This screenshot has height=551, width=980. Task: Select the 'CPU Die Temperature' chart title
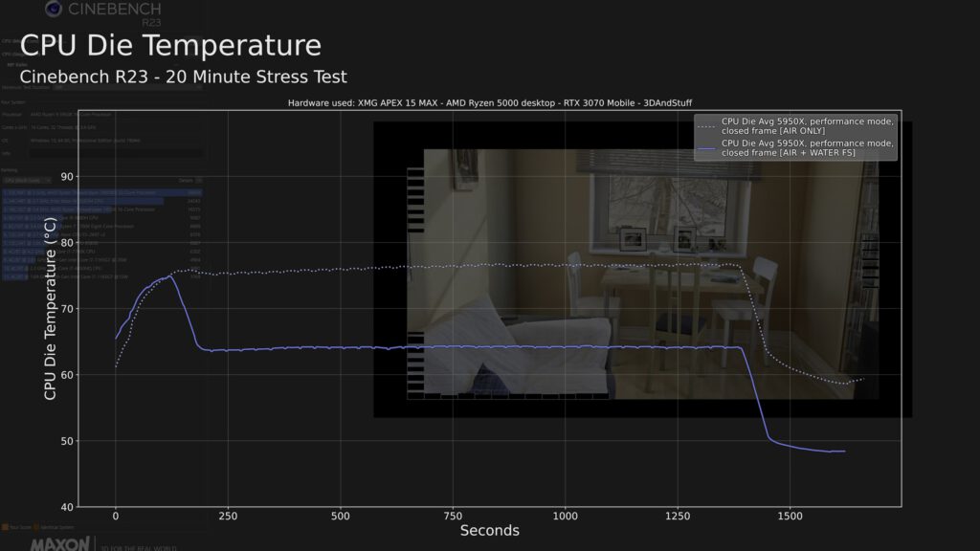tap(170, 46)
